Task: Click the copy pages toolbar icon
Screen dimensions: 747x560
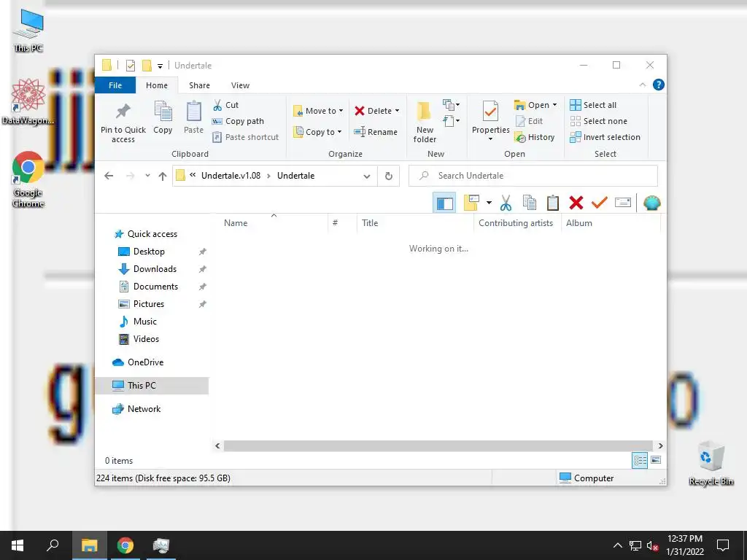Action: (x=530, y=203)
